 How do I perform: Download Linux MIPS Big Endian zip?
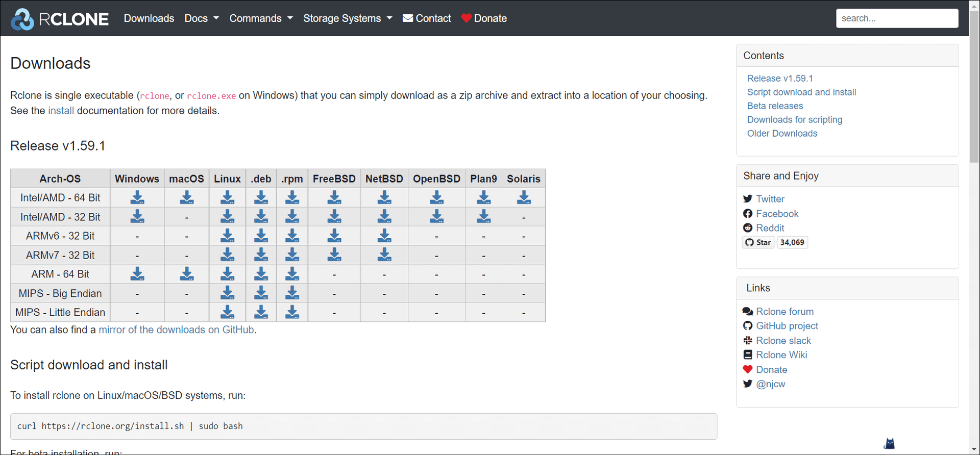tap(228, 293)
